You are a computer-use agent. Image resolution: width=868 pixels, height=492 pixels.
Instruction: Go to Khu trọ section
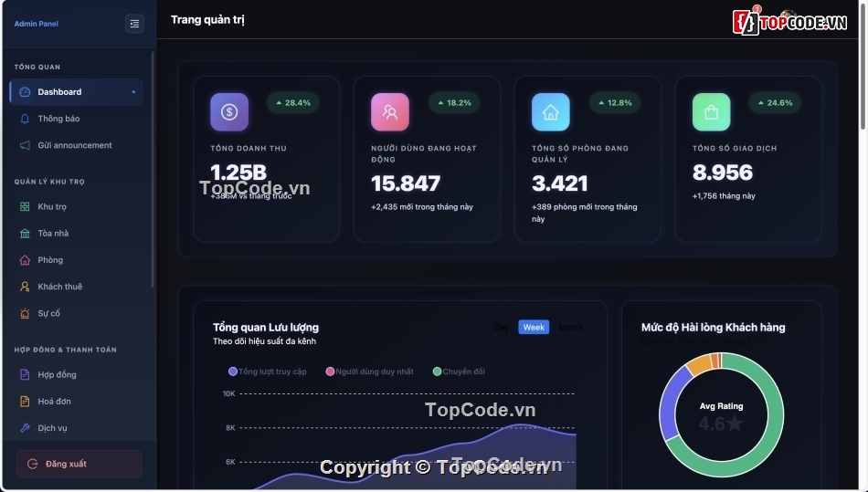(77, 206)
